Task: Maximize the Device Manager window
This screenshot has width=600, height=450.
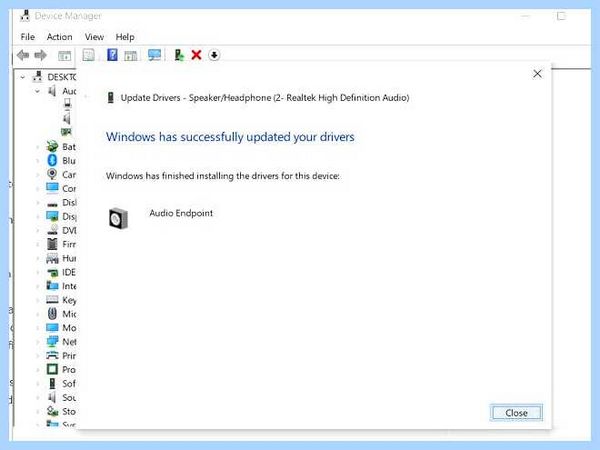Action: point(561,16)
